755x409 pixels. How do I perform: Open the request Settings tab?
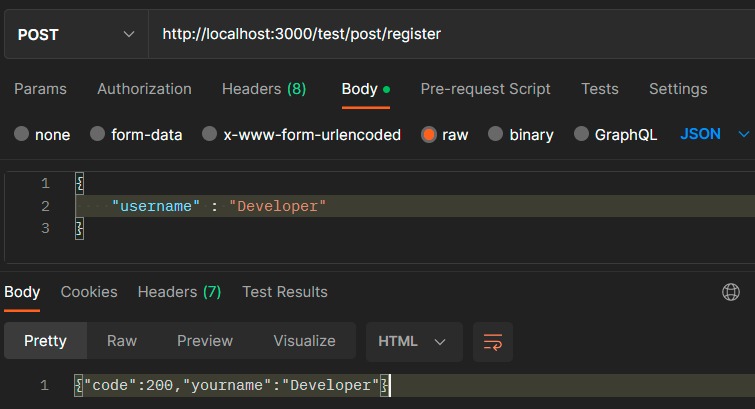(678, 89)
